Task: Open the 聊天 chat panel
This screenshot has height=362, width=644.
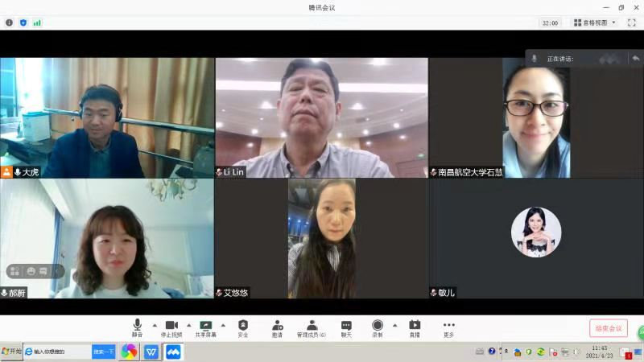Action: (x=346, y=327)
